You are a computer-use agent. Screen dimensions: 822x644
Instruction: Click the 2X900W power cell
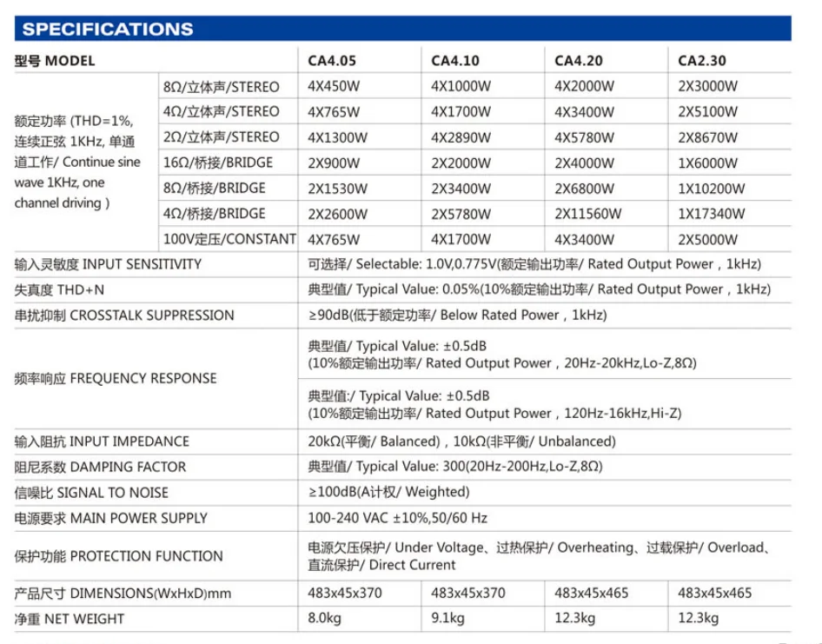coord(334,163)
